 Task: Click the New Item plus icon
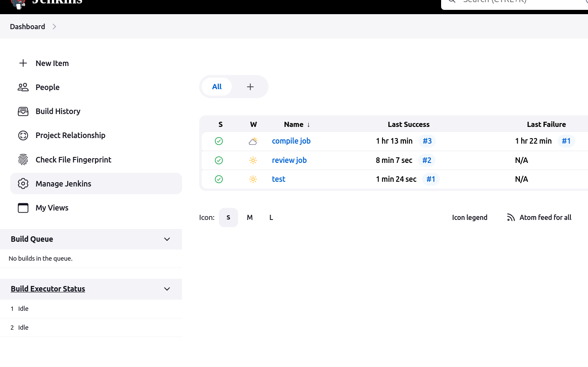[23, 63]
